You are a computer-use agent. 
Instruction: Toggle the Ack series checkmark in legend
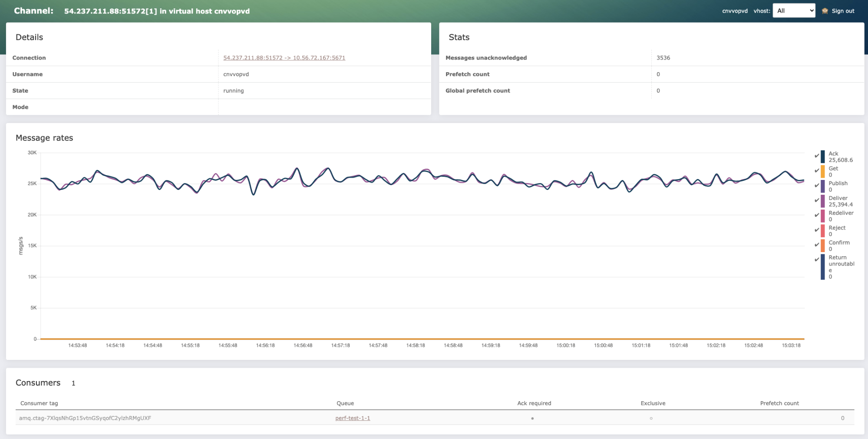click(817, 156)
